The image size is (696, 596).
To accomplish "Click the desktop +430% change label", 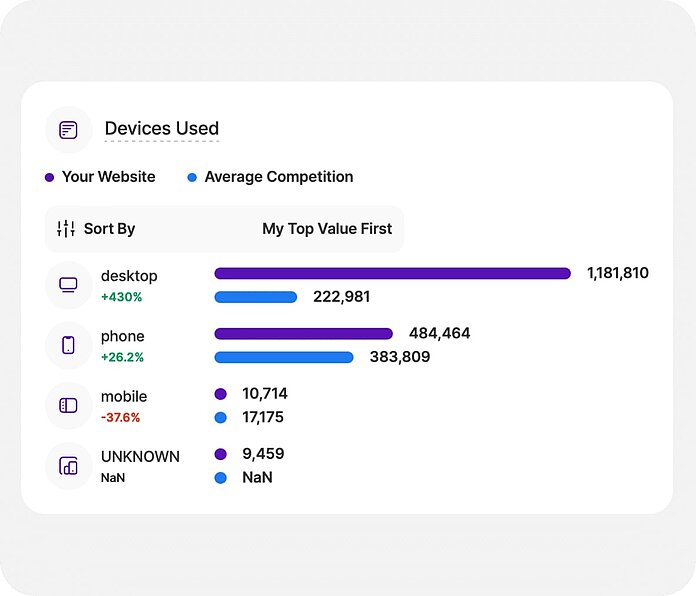I will coord(122,297).
